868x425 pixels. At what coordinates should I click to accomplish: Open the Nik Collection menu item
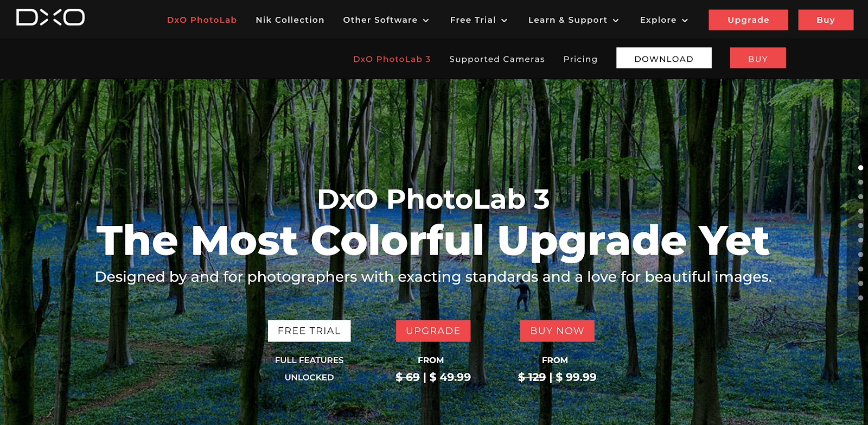[x=290, y=20]
